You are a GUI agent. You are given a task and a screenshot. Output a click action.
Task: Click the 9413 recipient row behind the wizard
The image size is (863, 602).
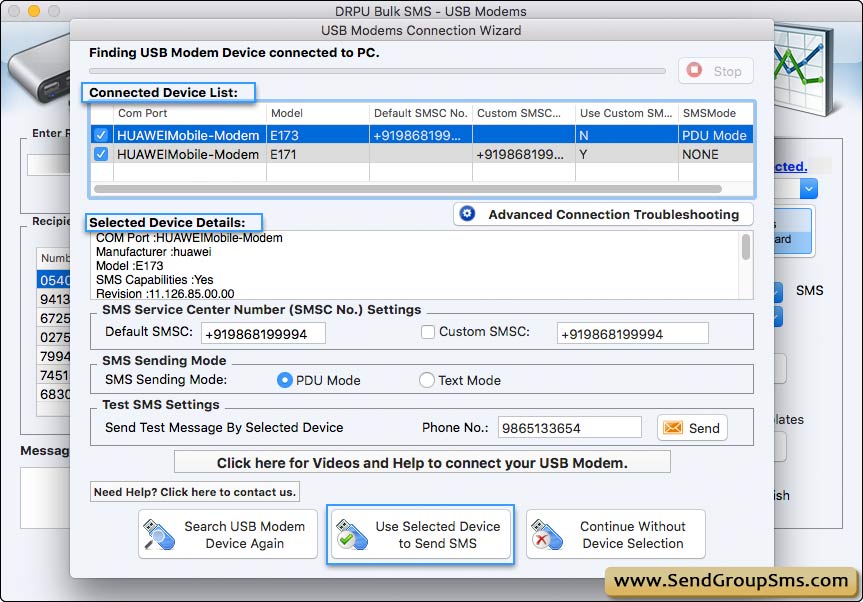(53, 299)
